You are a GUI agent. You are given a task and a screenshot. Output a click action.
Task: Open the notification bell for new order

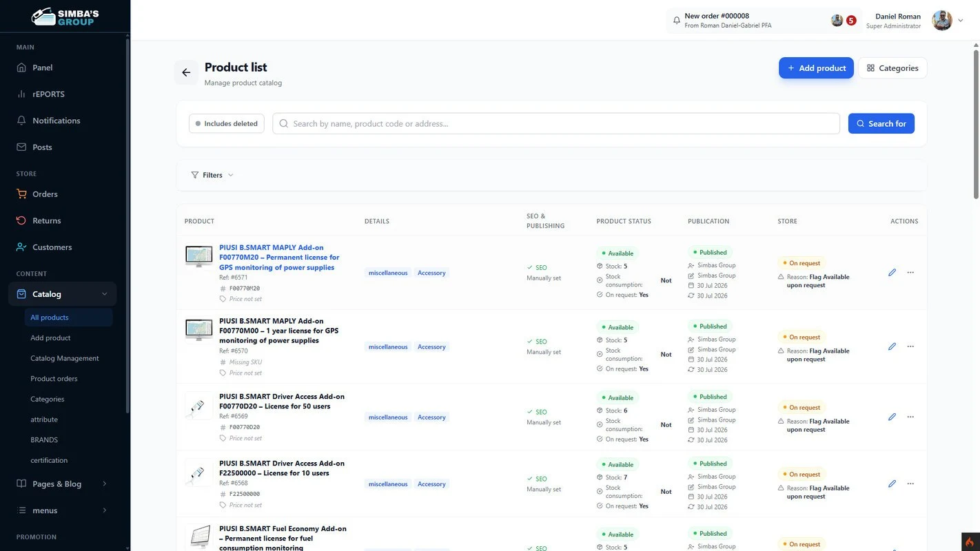tap(677, 21)
